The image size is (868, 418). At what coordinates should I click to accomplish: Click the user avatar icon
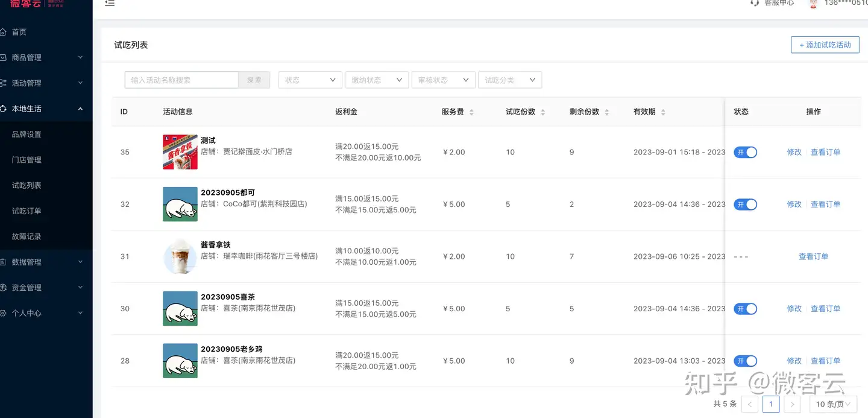coord(813,4)
